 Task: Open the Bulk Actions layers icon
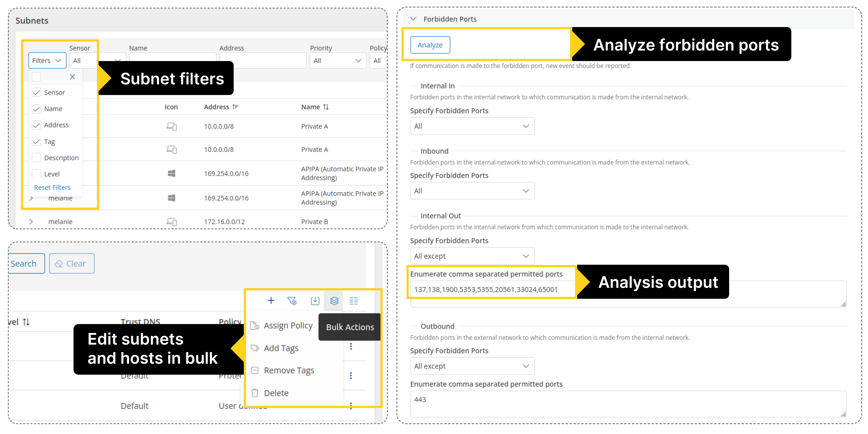(334, 301)
